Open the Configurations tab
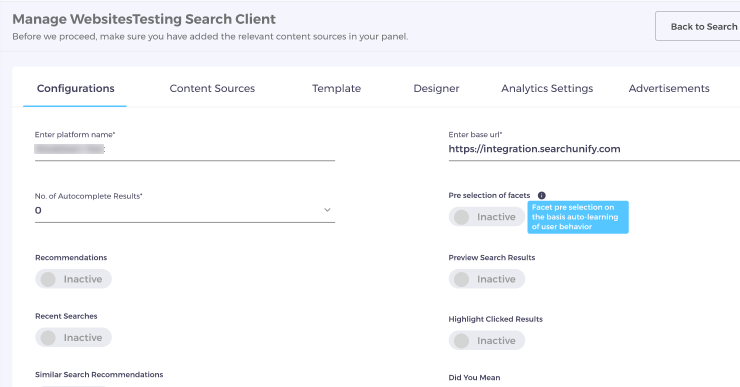The image size is (740, 387). [x=76, y=88]
